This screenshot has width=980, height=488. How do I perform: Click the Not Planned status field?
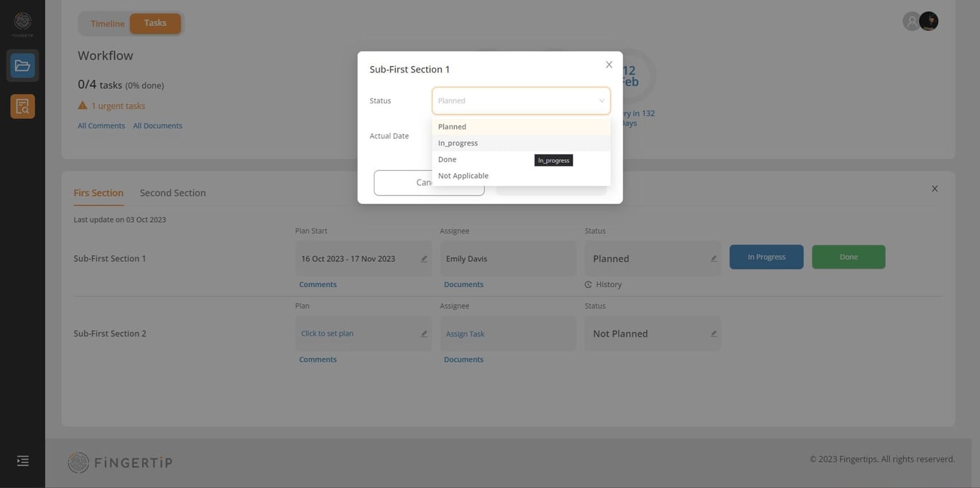coord(653,334)
